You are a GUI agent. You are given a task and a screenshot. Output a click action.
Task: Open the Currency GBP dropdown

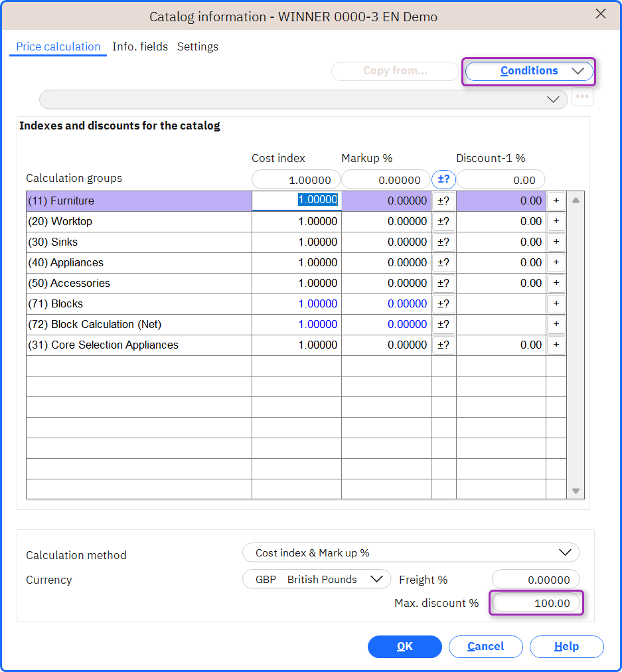point(317,580)
